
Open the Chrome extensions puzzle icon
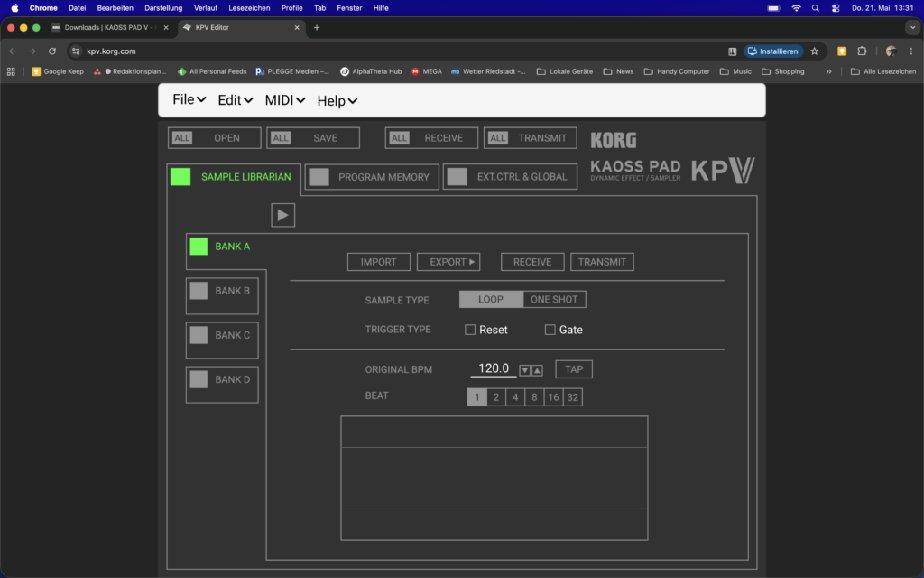[862, 51]
